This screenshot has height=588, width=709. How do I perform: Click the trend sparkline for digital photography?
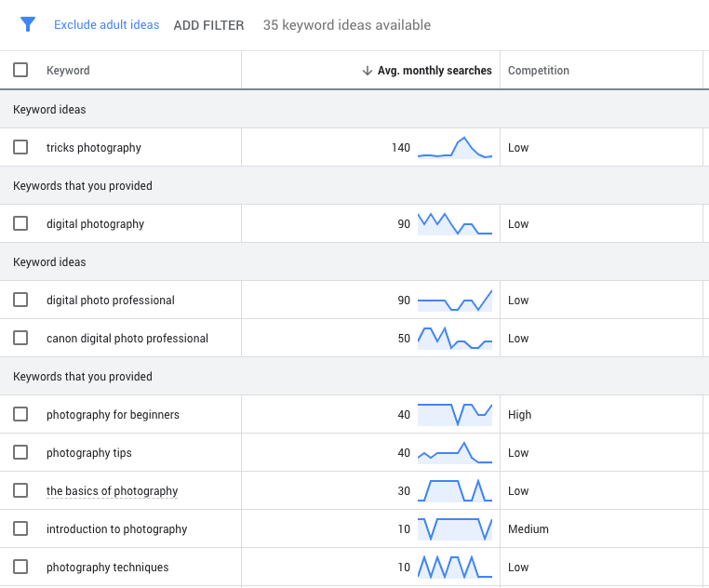tap(455, 224)
